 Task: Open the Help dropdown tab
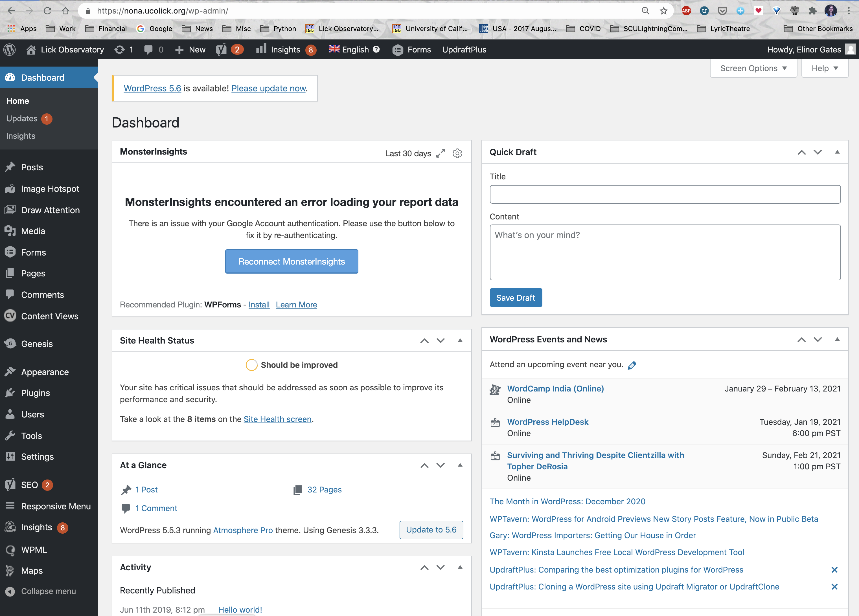click(x=825, y=68)
